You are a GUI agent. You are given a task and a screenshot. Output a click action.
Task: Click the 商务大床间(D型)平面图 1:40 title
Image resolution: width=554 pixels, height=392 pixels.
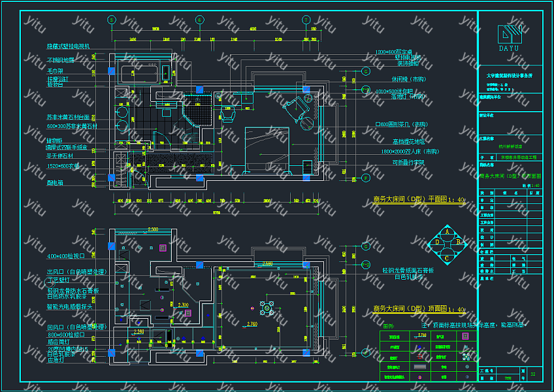click(x=419, y=199)
